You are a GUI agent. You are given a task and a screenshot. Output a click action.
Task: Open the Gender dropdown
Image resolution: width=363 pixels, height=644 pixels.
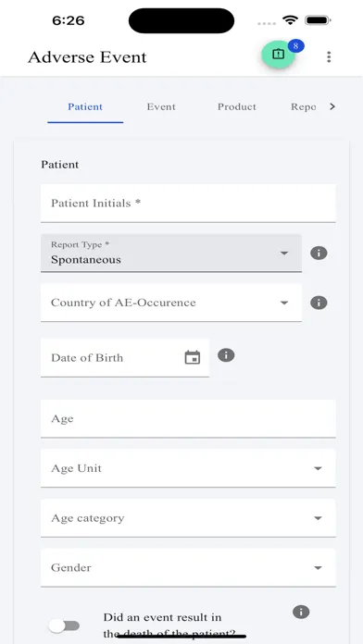click(188, 567)
